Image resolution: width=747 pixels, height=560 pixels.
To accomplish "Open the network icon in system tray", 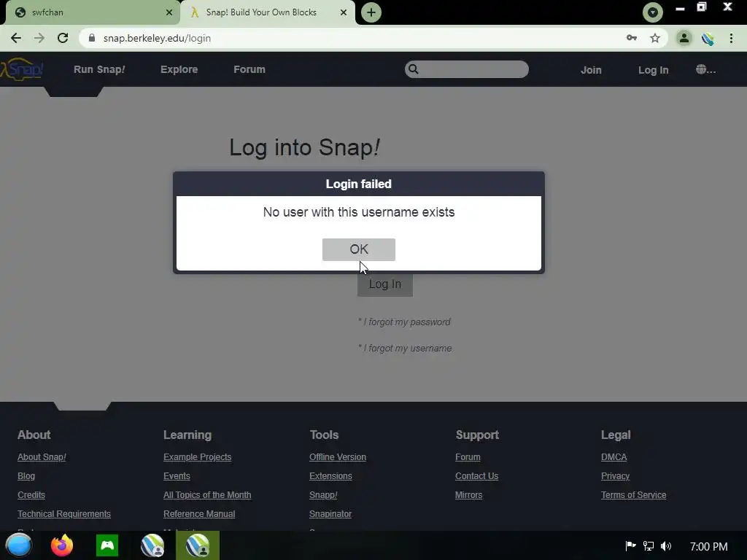I will [x=649, y=546].
